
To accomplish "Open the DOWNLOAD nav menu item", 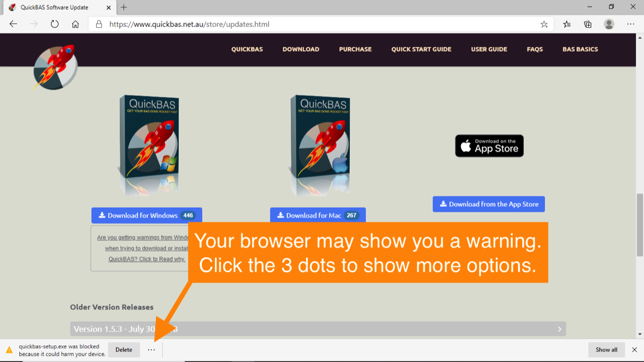I will (301, 49).
